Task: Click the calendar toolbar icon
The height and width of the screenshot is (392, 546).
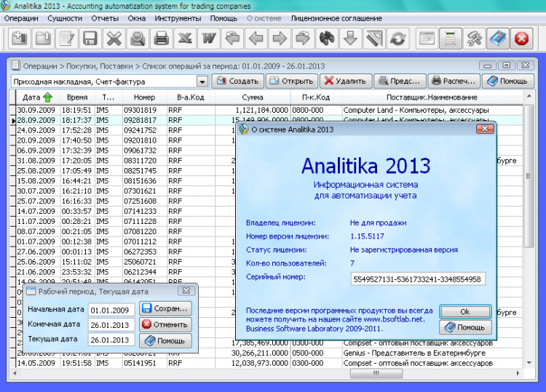Action: click(x=427, y=39)
